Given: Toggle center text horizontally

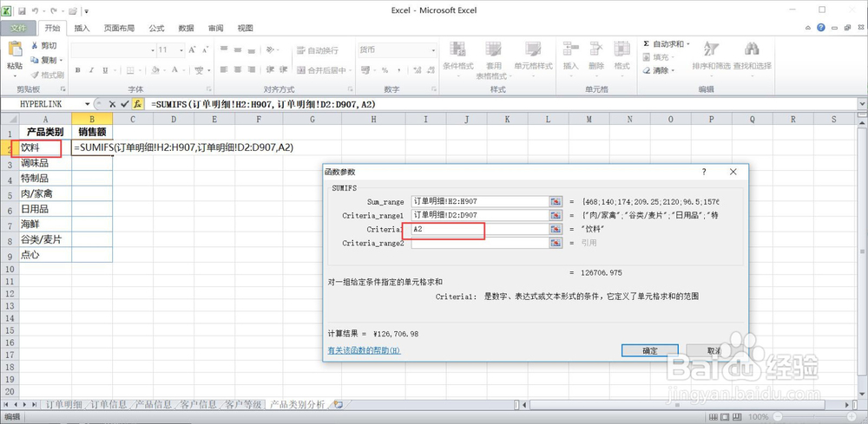Looking at the screenshot, I should (238, 70).
